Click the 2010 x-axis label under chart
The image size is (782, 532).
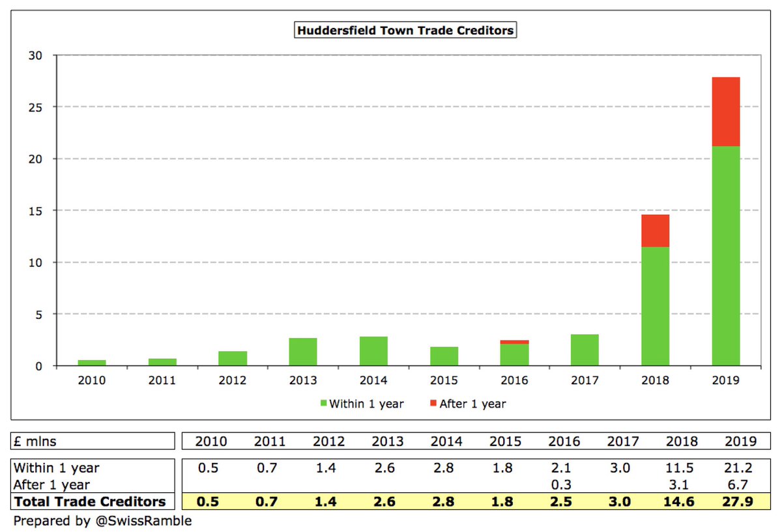[92, 380]
